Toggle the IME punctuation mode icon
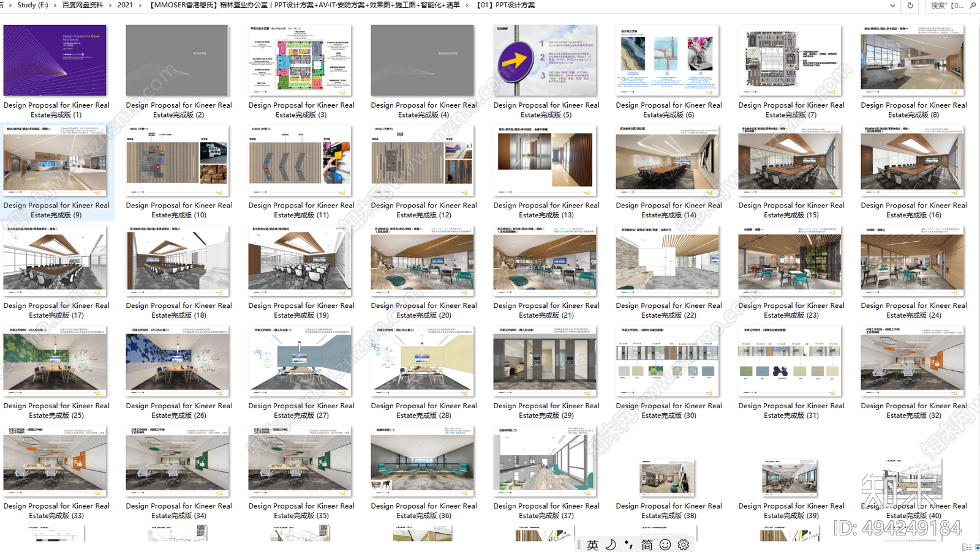The image size is (980, 552). [628, 545]
